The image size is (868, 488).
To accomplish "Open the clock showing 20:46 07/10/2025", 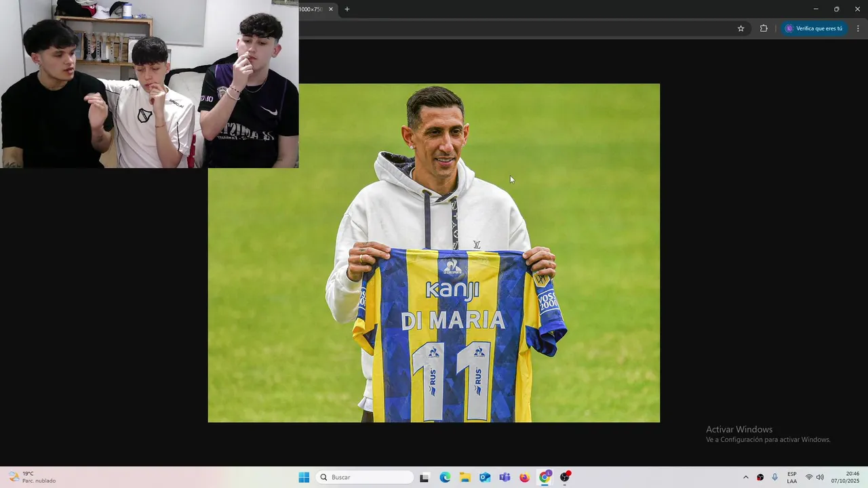I will pos(846,477).
